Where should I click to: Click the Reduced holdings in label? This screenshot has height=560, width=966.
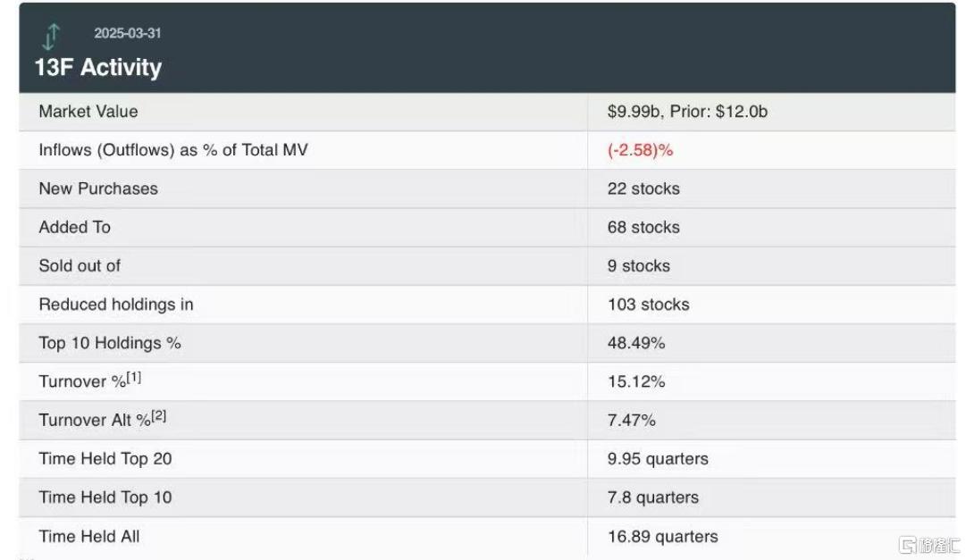click(x=116, y=305)
